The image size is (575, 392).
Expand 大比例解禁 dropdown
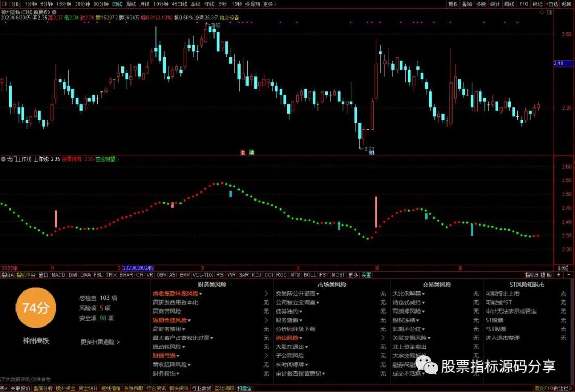(x=423, y=294)
